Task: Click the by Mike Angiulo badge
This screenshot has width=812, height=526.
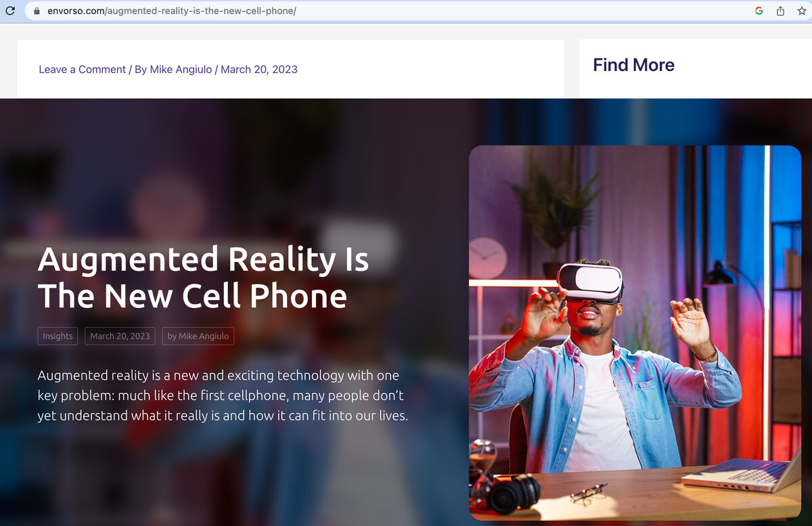Action: point(198,336)
